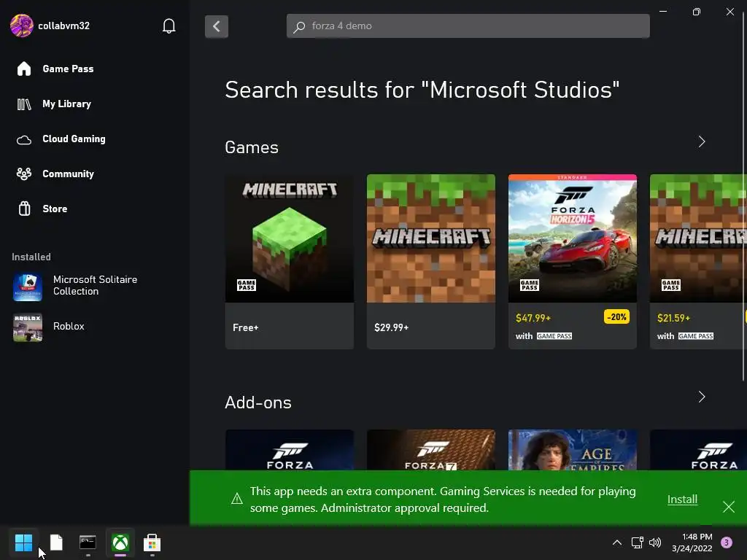
Task: Open Microsoft Store from taskbar
Action: pos(152,542)
